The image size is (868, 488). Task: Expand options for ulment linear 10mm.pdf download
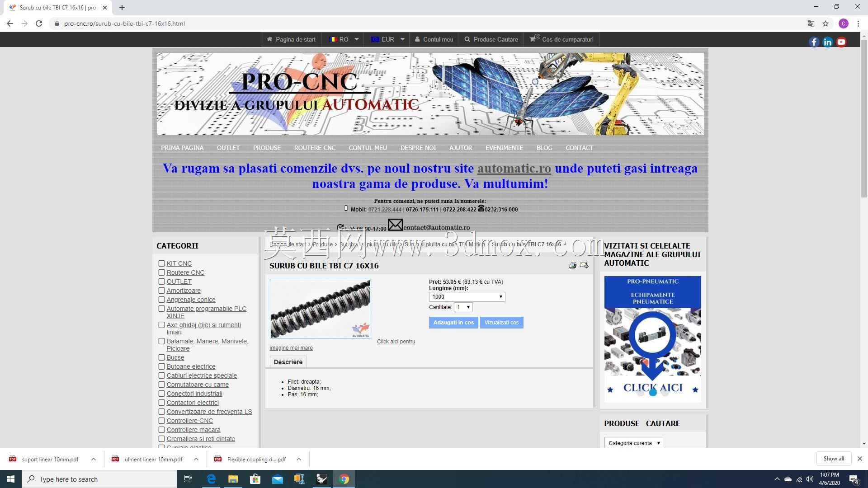[196, 459]
